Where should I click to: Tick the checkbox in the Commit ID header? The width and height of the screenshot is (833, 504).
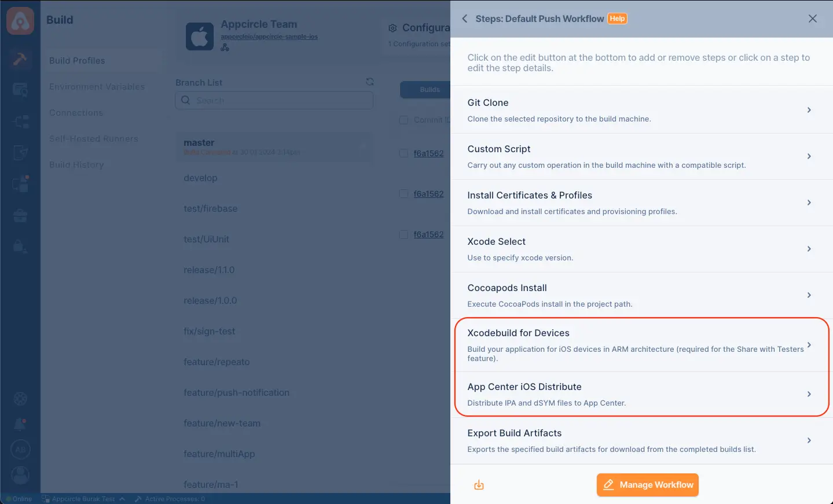[x=403, y=120]
